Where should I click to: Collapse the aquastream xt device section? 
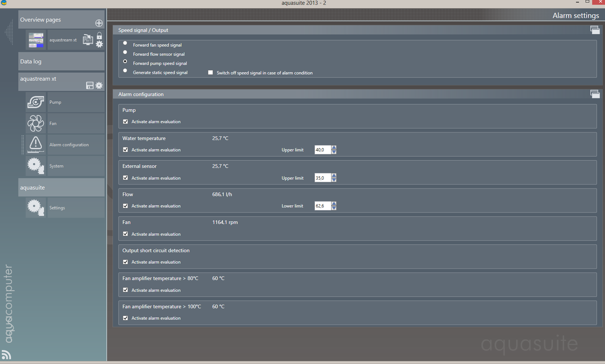[61, 81]
